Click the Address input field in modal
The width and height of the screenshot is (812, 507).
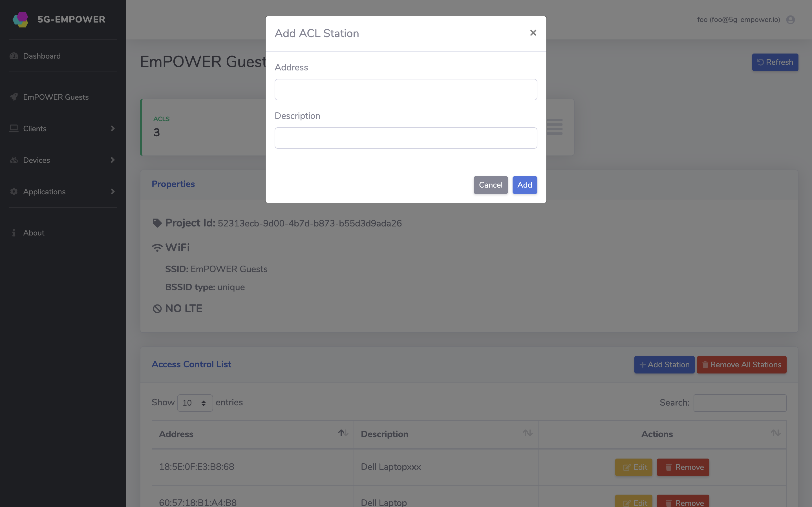[406, 89]
